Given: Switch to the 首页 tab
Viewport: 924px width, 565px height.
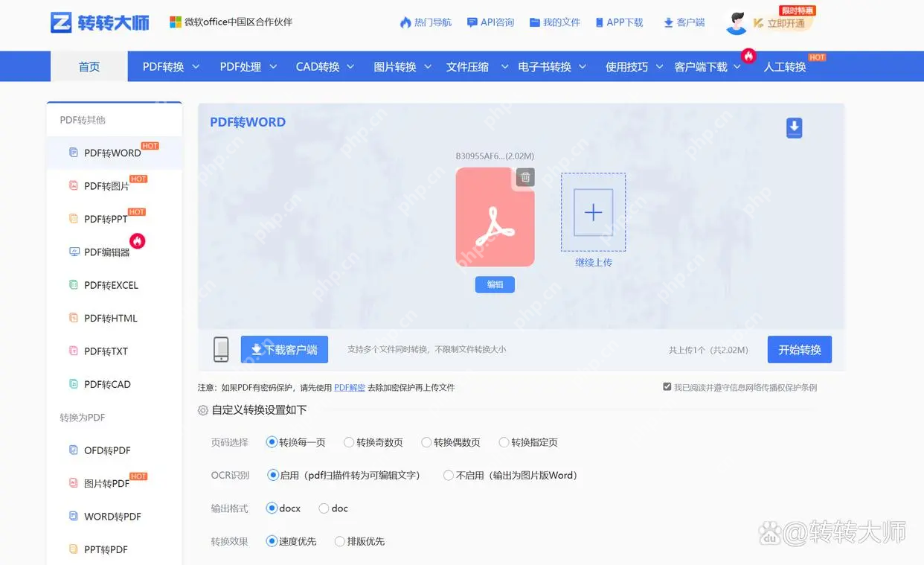Looking at the screenshot, I should [89, 66].
